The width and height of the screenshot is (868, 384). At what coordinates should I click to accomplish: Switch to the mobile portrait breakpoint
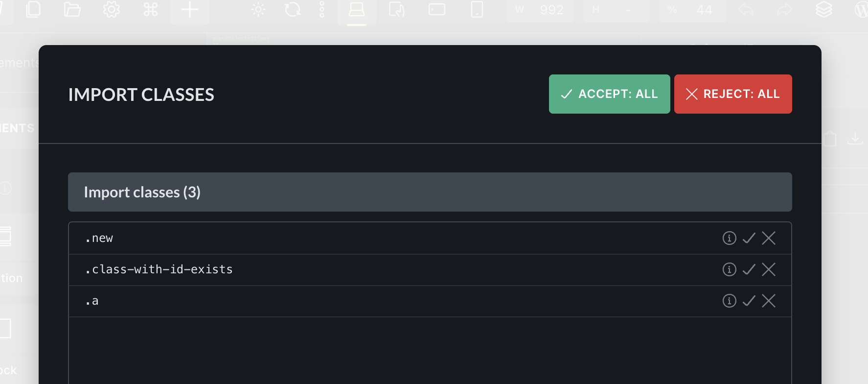coord(477,10)
